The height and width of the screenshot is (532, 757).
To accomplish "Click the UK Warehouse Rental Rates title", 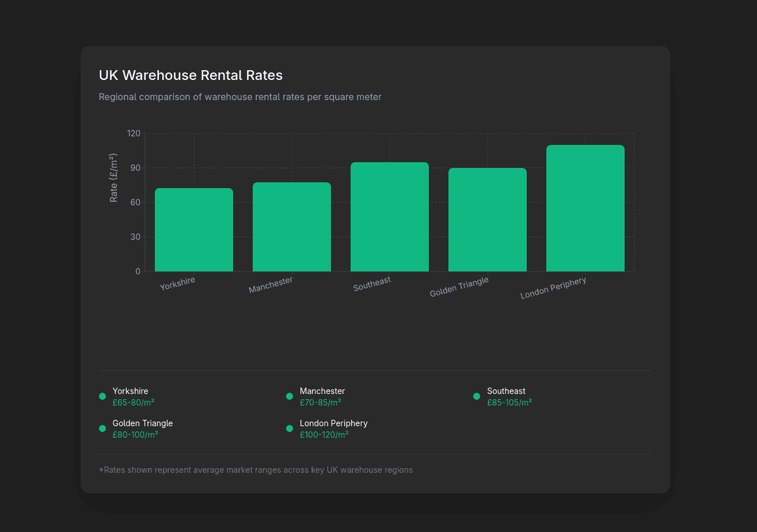I will 191,75.
